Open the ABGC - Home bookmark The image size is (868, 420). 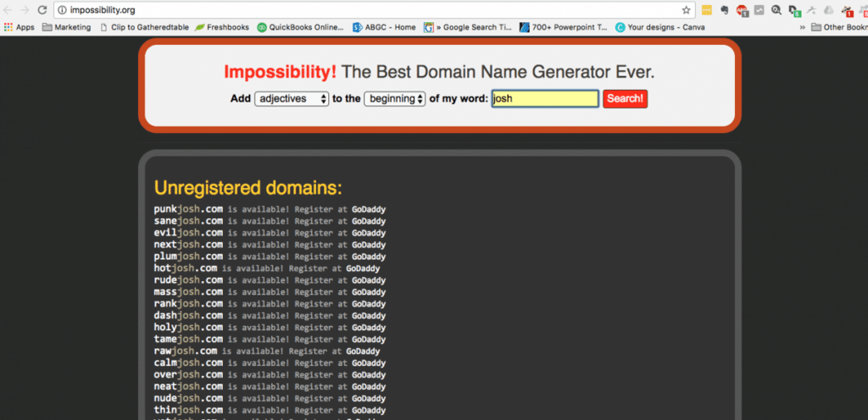click(x=384, y=27)
